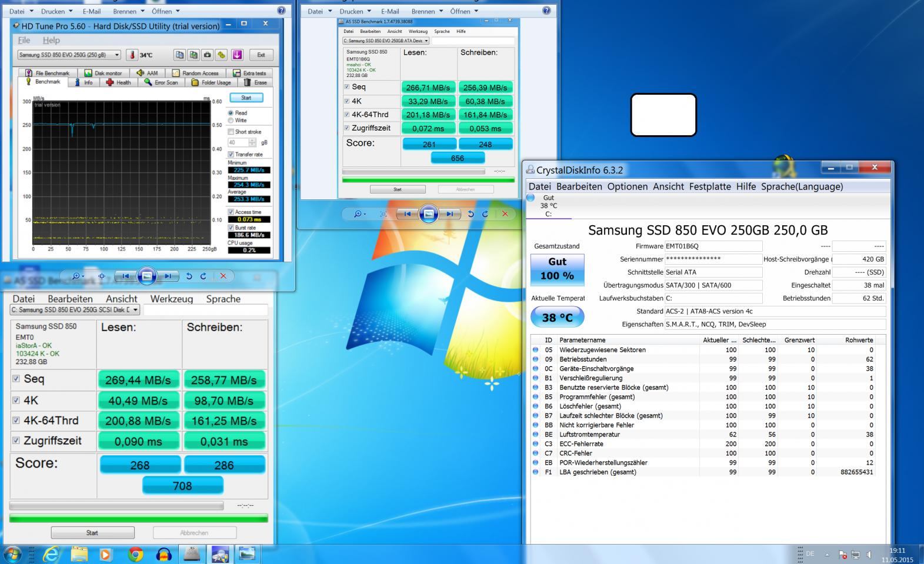Click the HD Tune thermometer temperature icon
Image resolution: width=924 pixels, height=564 pixels.
(132, 55)
